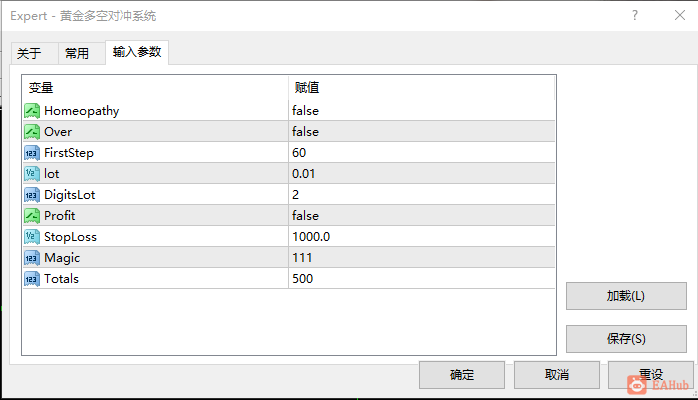Click the 加载(L) button
698x400 pixels.
click(x=626, y=296)
